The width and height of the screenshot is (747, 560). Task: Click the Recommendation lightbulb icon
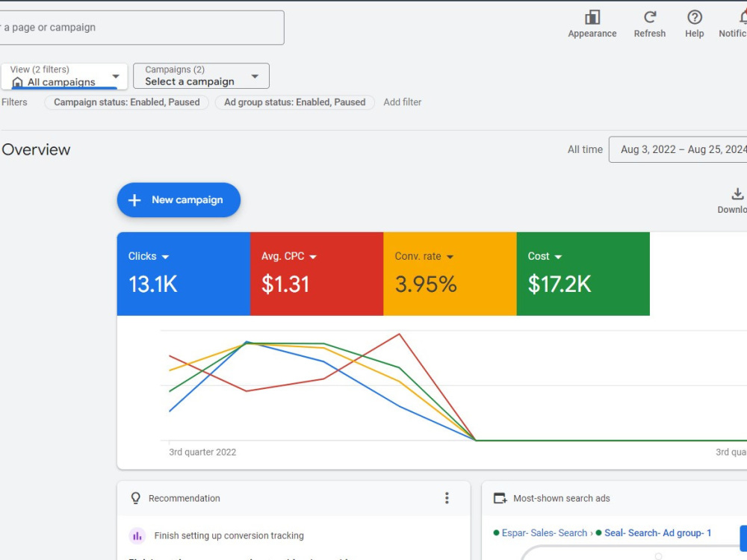pos(136,498)
